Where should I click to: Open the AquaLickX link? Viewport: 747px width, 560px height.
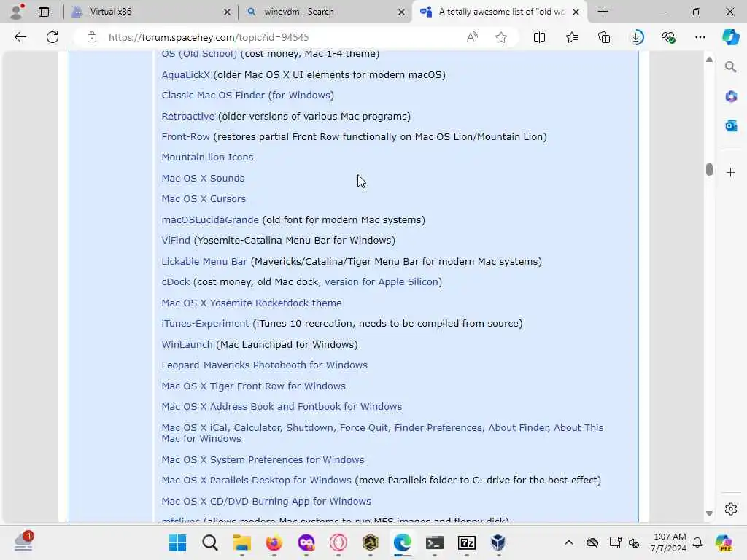[185, 75]
